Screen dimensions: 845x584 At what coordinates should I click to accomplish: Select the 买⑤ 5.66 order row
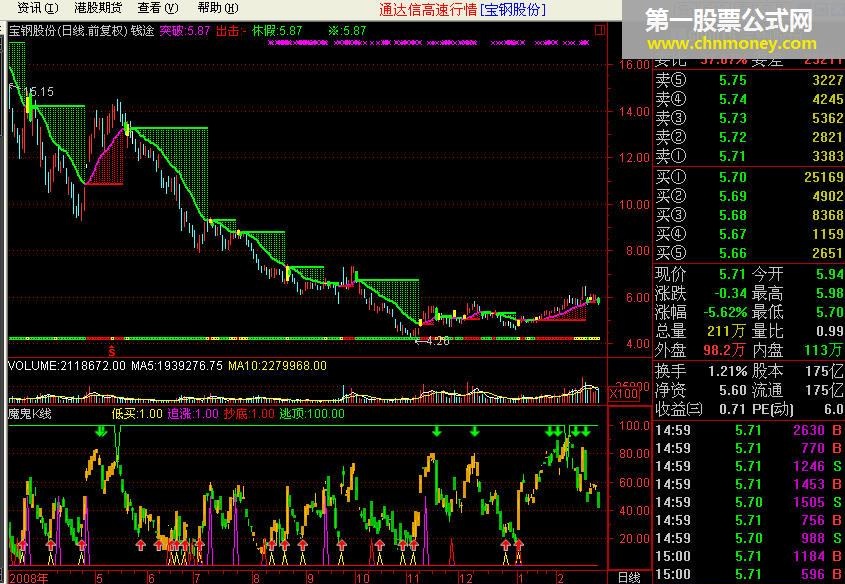pos(749,253)
